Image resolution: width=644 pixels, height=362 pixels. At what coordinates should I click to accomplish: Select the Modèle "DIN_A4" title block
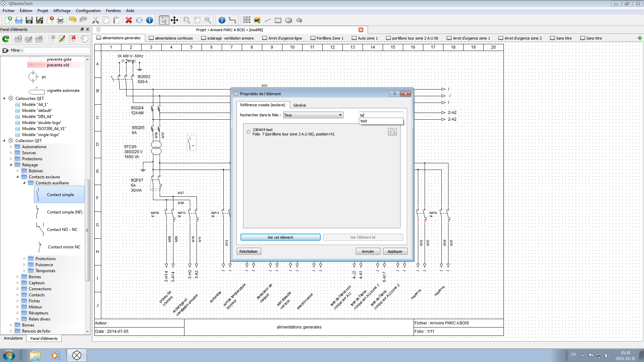(x=37, y=117)
